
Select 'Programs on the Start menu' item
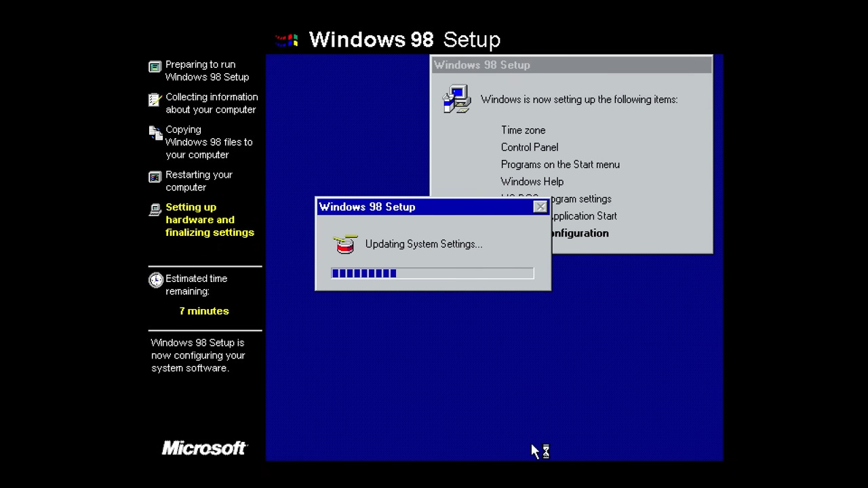560,165
